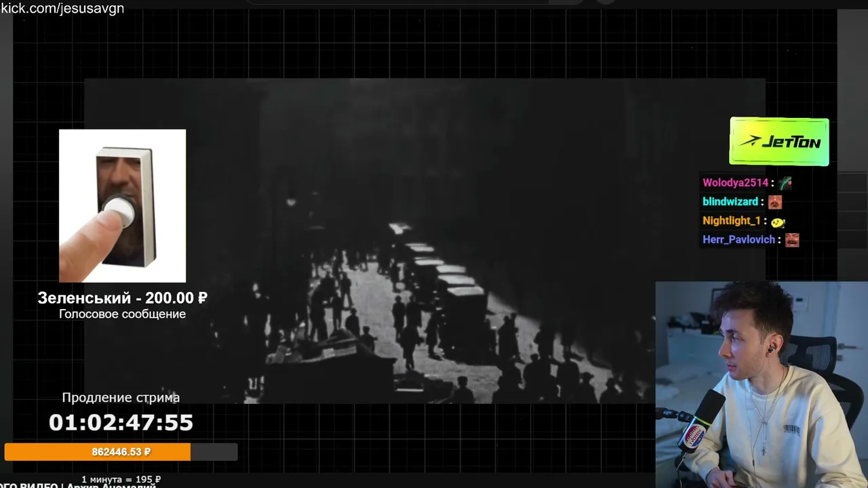This screenshot has height=488, width=868.
Task: Click the orange donation progress bar 862446.53 ₽
Action: pos(121,452)
